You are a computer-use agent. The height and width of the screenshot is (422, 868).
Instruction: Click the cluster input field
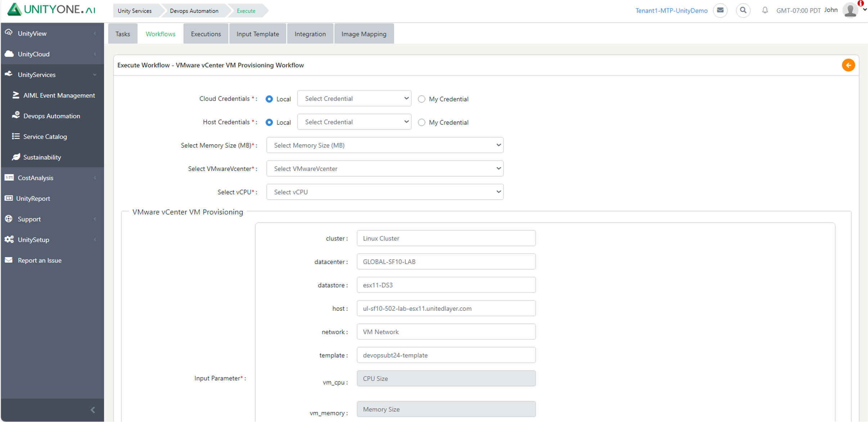pos(446,238)
